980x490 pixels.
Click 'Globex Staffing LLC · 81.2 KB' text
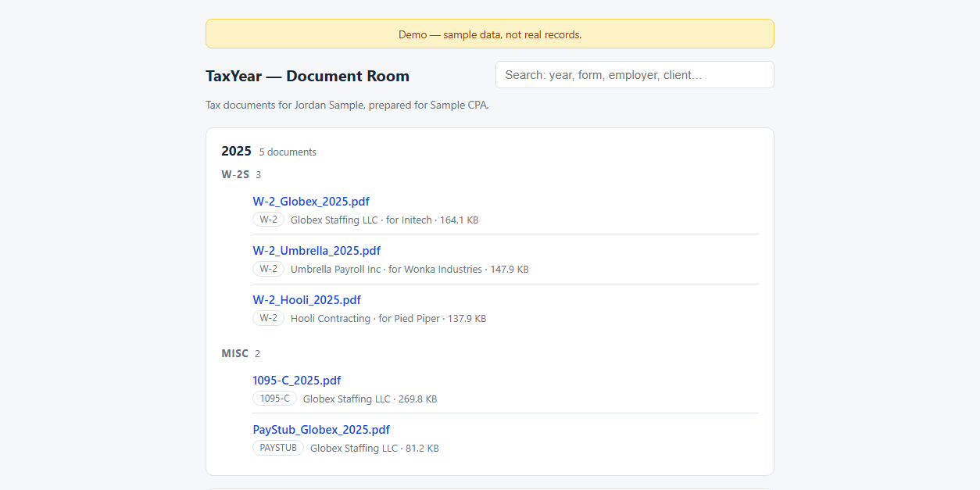click(374, 449)
